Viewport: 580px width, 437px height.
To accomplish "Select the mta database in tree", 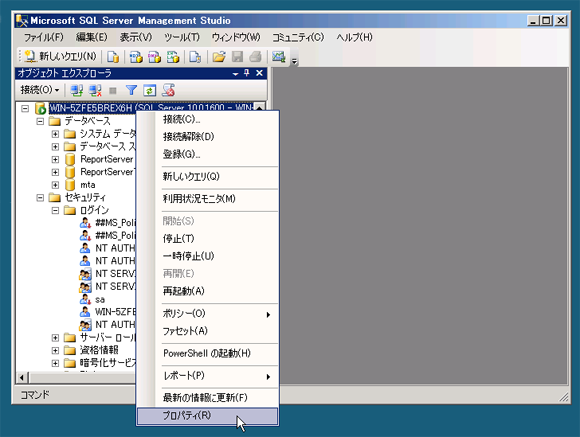I will [x=88, y=185].
